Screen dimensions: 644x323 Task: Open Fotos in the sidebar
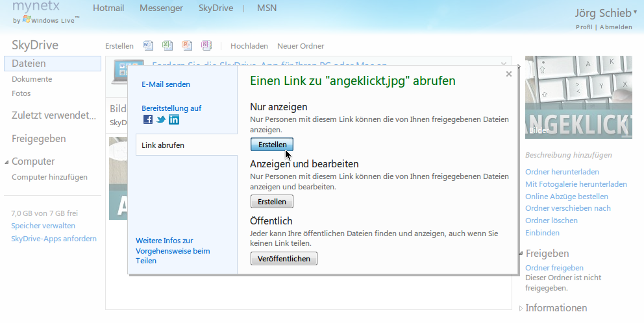pyautogui.click(x=21, y=93)
